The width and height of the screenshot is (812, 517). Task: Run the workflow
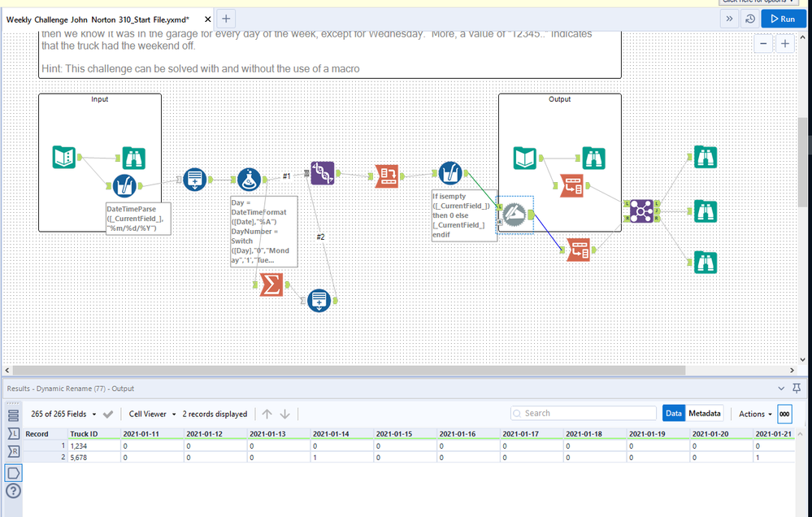tap(783, 20)
